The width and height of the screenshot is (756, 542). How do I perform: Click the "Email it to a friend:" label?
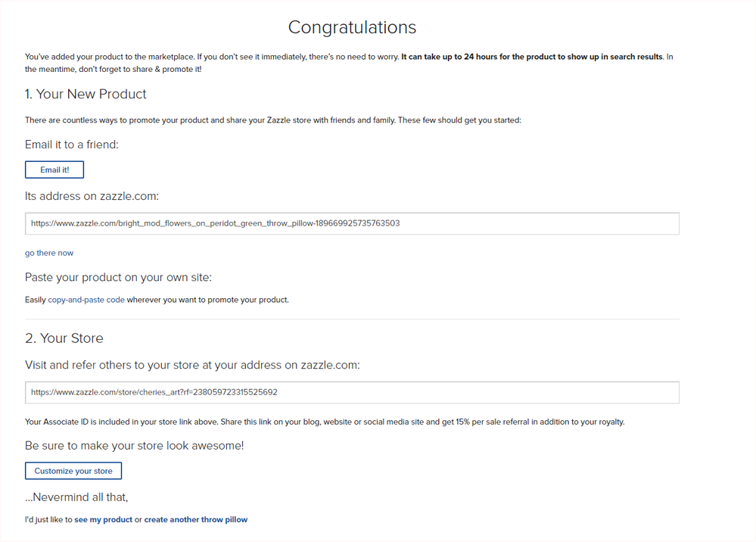(72, 145)
